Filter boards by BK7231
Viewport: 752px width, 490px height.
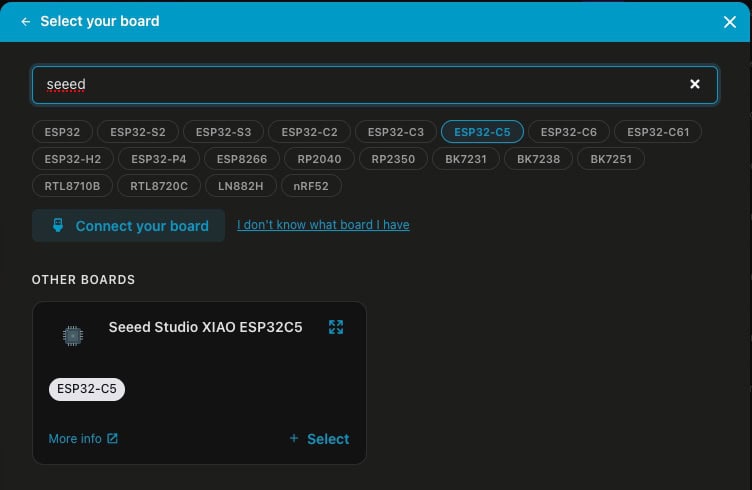point(466,159)
